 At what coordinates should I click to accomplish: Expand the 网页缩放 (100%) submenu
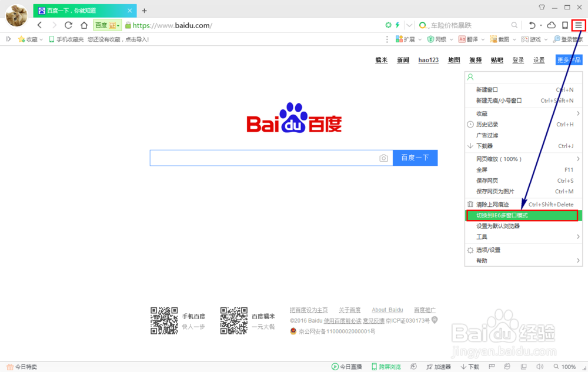tap(523, 159)
